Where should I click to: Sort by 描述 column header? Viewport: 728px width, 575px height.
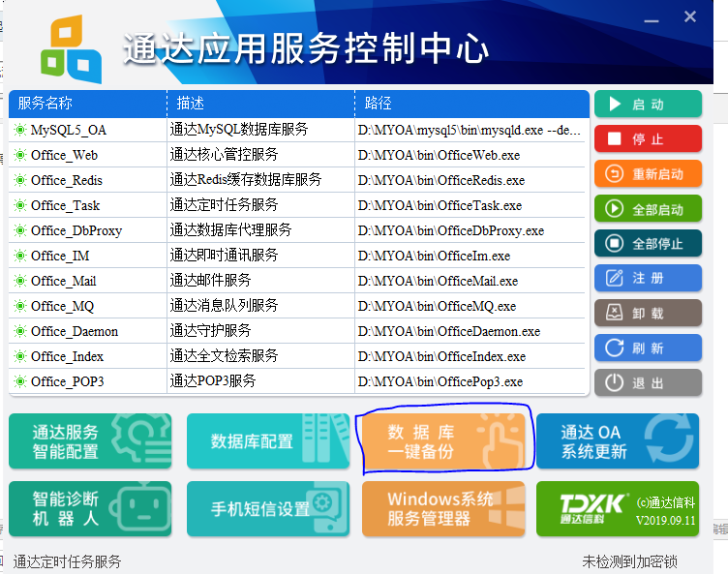click(261, 104)
